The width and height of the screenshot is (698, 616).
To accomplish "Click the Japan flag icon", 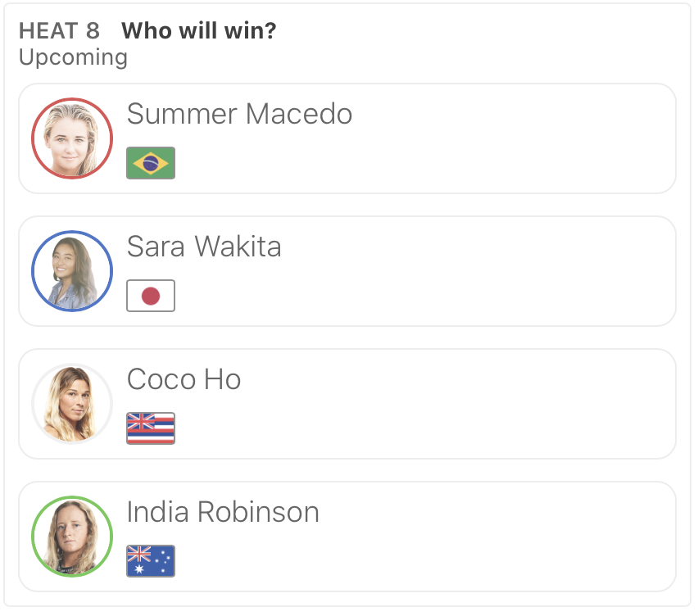I will [x=151, y=296].
